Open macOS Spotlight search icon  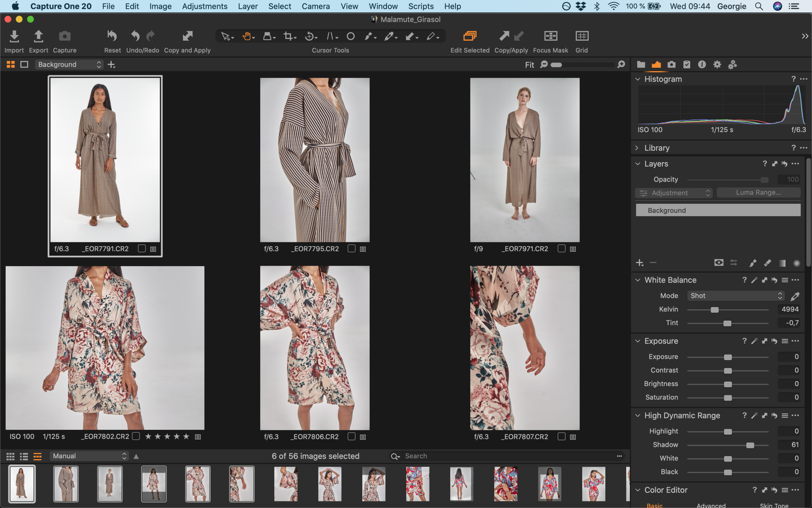coord(759,6)
